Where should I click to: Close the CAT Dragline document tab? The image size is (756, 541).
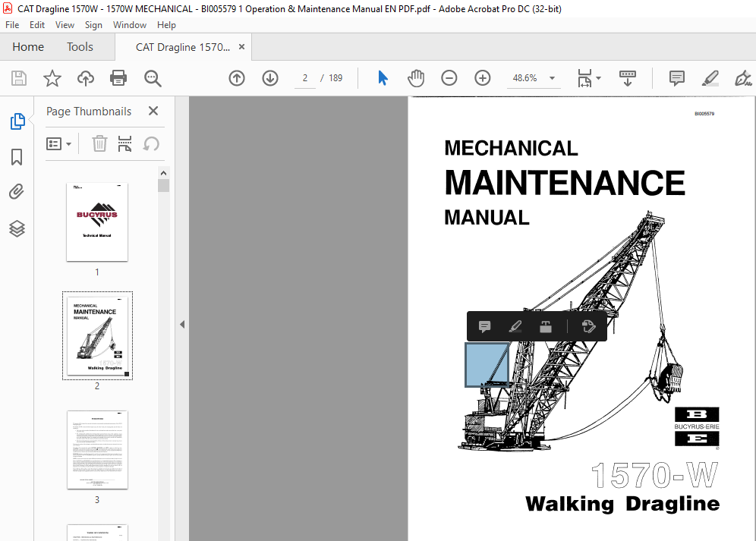point(241,47)
